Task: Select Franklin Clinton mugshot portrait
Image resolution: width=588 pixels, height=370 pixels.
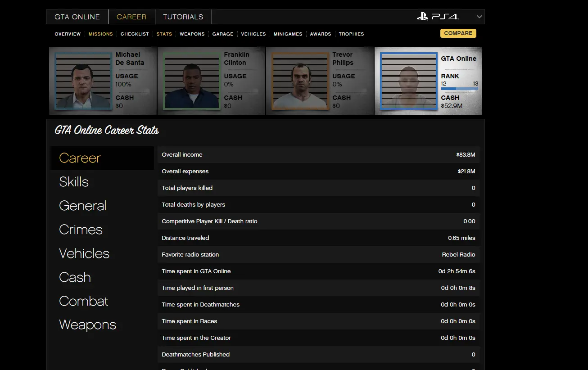Action: [x=192, y=81]
